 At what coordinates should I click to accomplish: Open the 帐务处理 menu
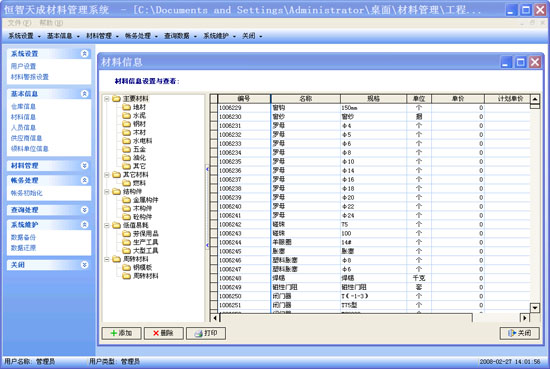coord(141,36)
